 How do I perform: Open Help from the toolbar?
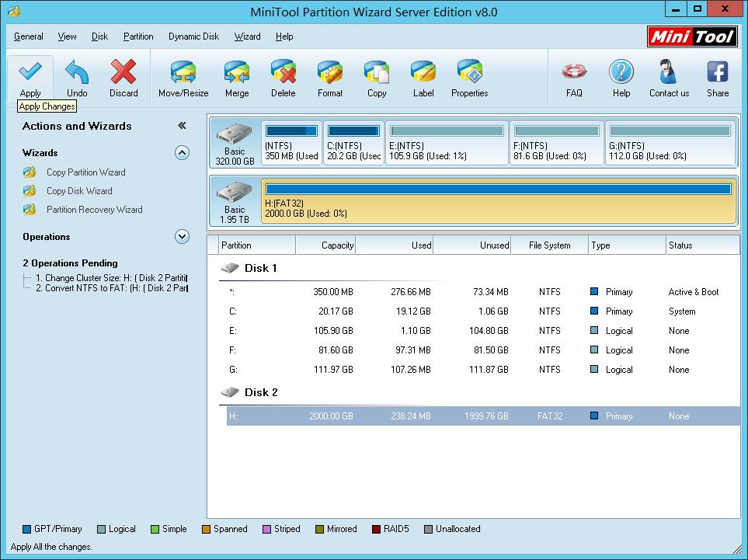coord(621,78)
